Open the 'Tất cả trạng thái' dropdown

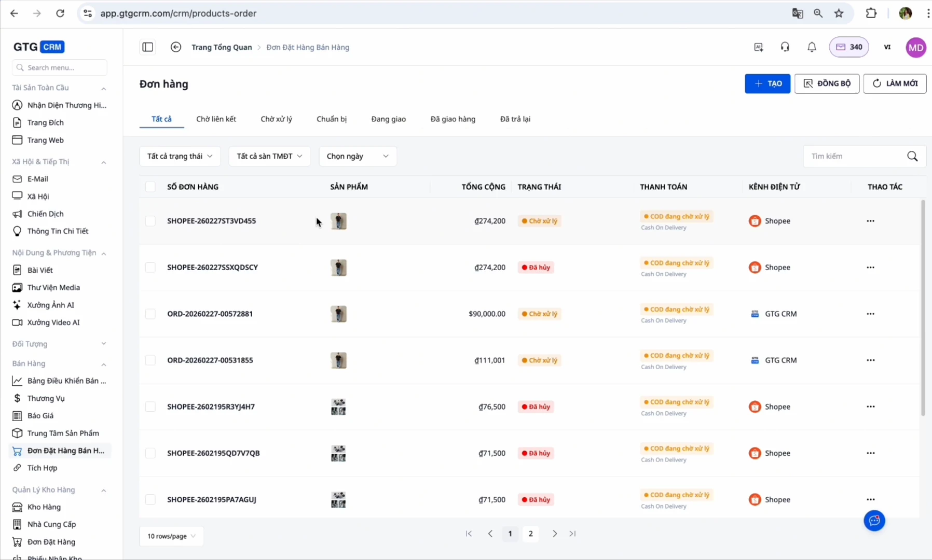tap(180, 156)
